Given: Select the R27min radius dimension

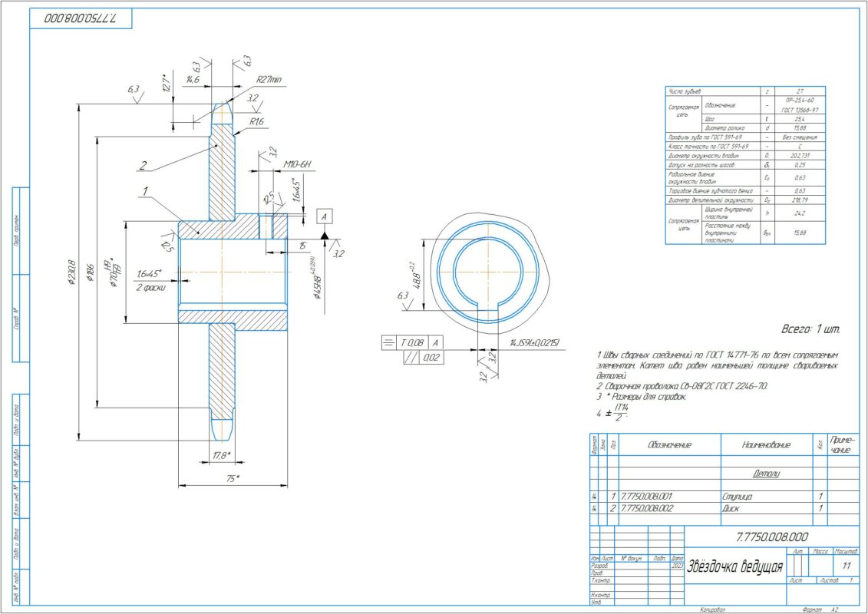Looking at the screenshot, I should tap(269, 79).
